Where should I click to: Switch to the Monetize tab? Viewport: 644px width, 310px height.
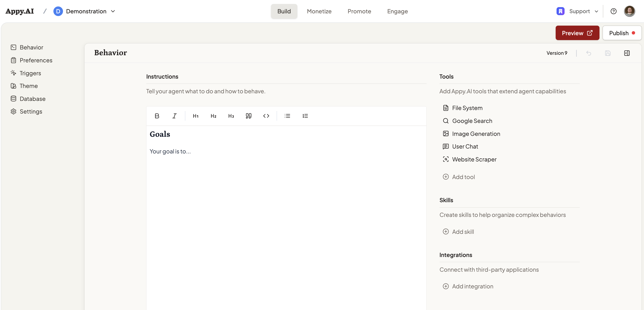tap(319, 11)
